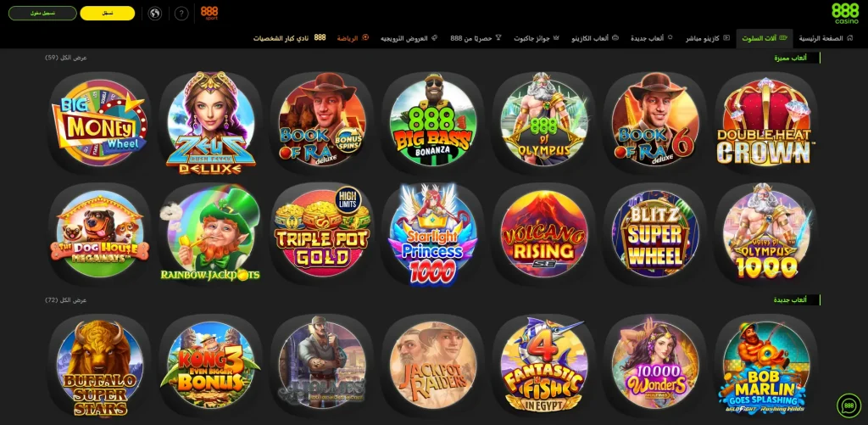Open the Buffalo Super Stars game
Screen dimensions: 868x425
[100, 366]
